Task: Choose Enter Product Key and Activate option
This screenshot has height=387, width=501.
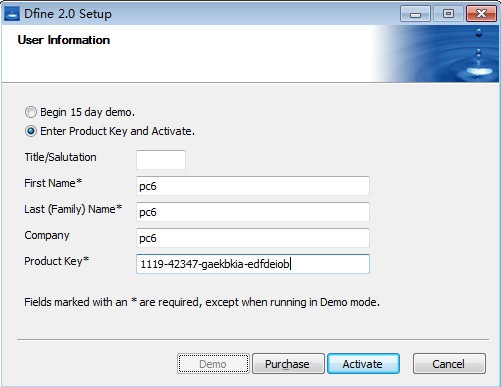Action: pyautogui.click(x=31, y=131)
